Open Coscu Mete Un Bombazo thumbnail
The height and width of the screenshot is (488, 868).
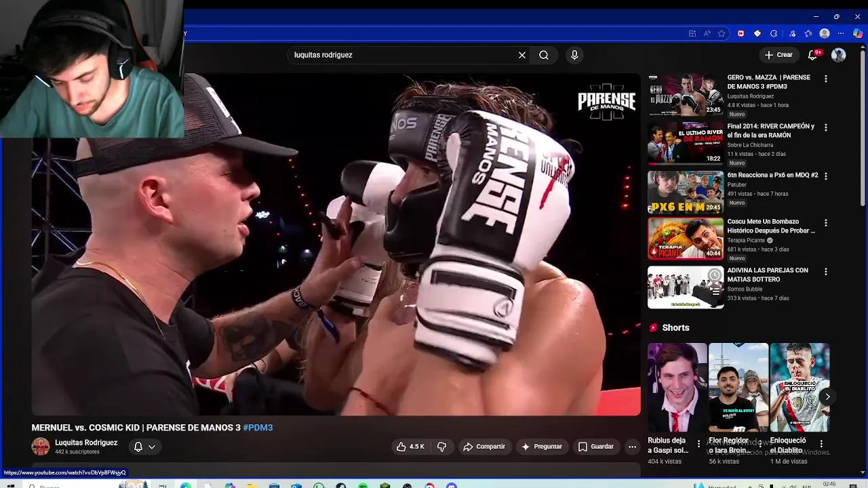click(x=686, y=238)
